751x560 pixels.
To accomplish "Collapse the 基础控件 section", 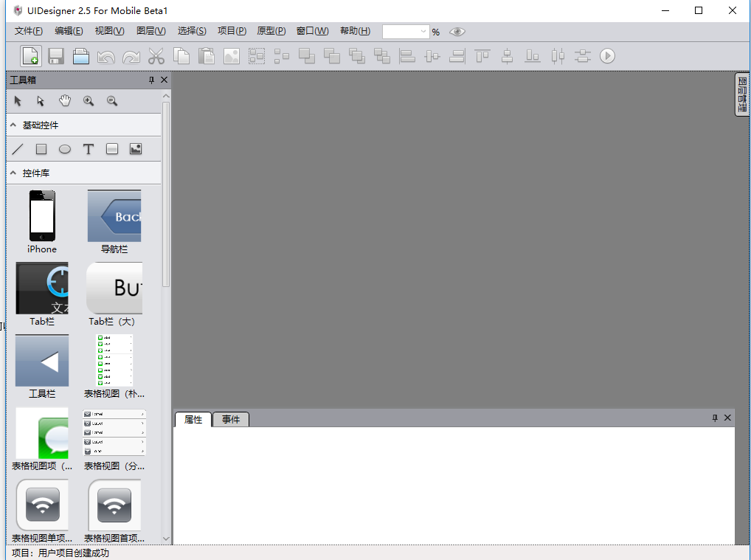I will click(13, 125).
